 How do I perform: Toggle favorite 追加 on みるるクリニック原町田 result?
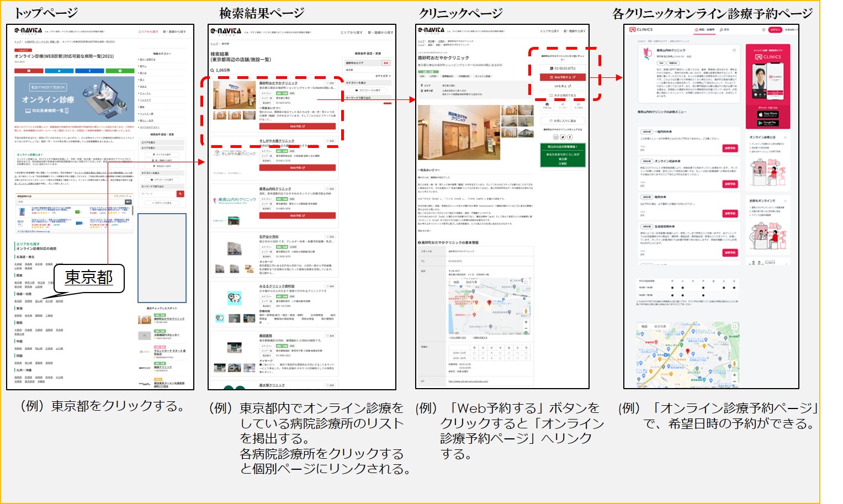331,287
